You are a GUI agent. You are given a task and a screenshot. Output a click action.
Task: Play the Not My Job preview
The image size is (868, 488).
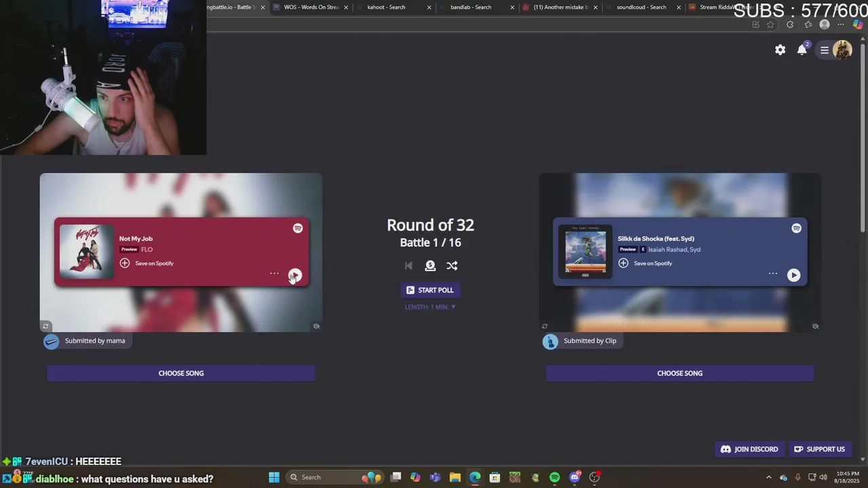pyautogui.click(x=295, y=274)
